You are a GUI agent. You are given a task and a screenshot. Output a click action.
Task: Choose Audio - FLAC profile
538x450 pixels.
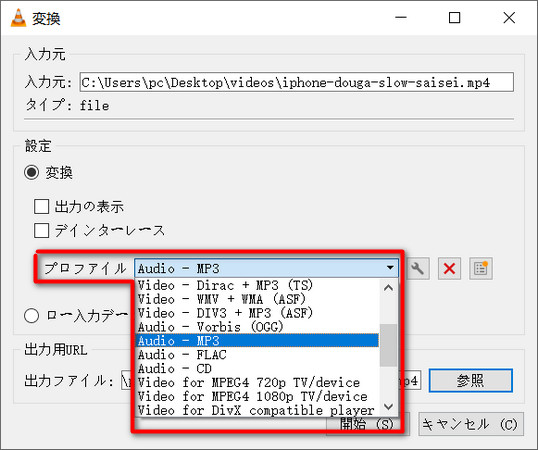(257, 355)
